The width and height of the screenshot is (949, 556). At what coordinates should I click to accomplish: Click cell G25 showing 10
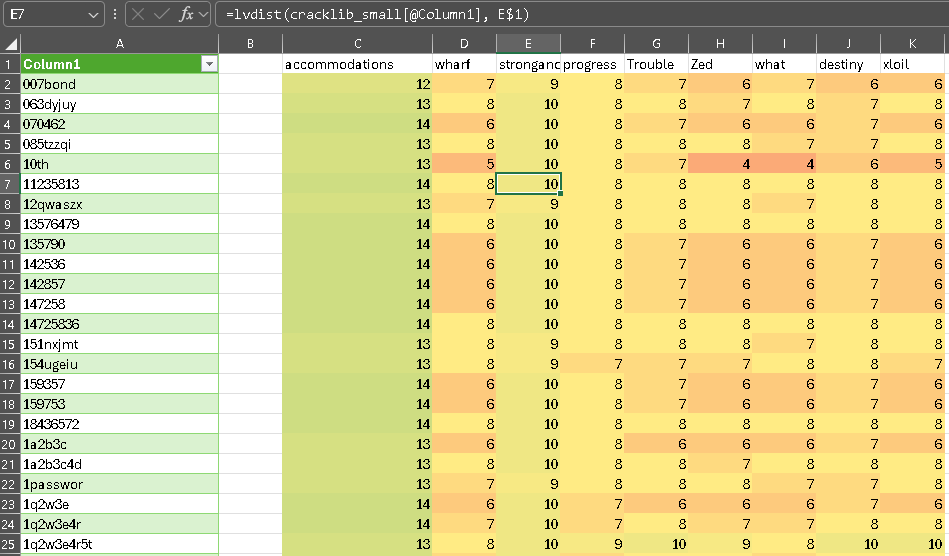pos(657,544)
